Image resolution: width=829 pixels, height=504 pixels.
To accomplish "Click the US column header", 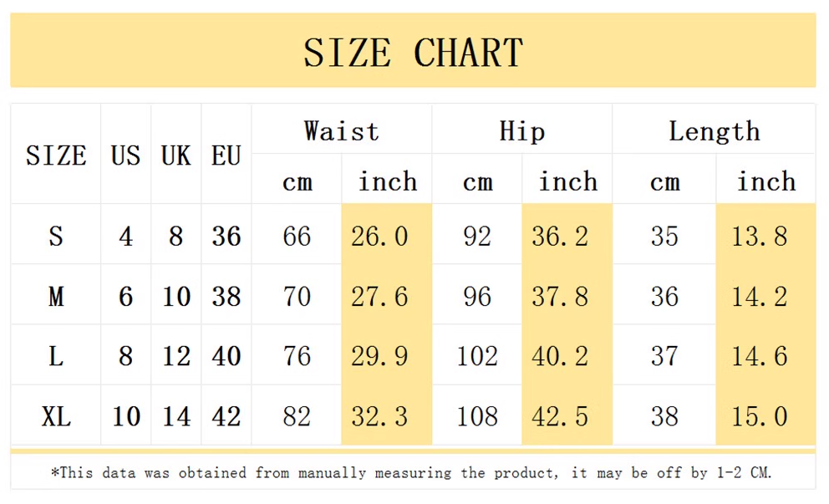I will 125,155.
